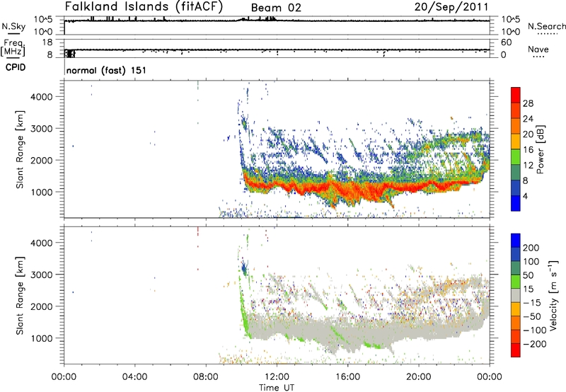The image size is (566, 392).
Task: Click the 'Falkland Islands (fitACF)' plot title
Action: pos(144,6)
